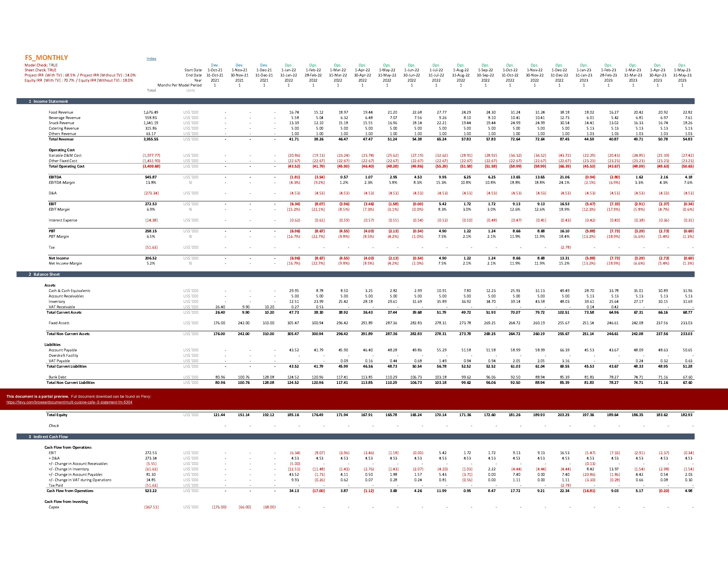Click the Cash & Cash Equivalents label
The width and height of the screenshot is (728, 562).
69,291
